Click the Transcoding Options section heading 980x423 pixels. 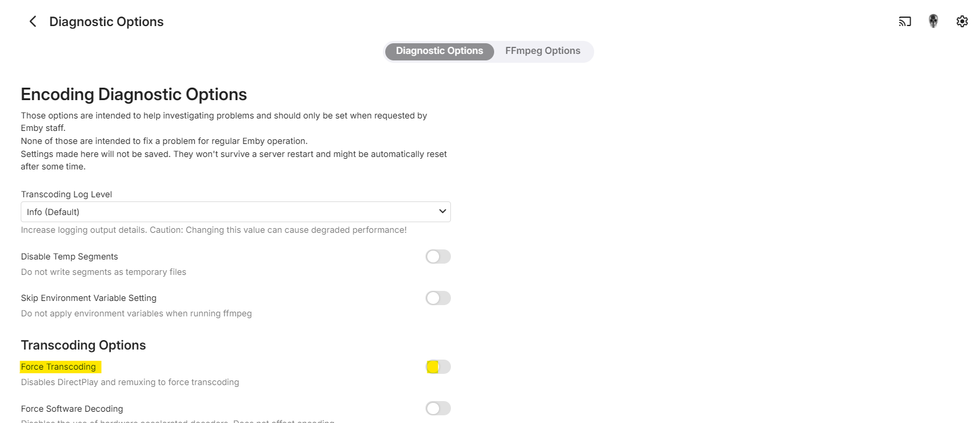point(83,345)
